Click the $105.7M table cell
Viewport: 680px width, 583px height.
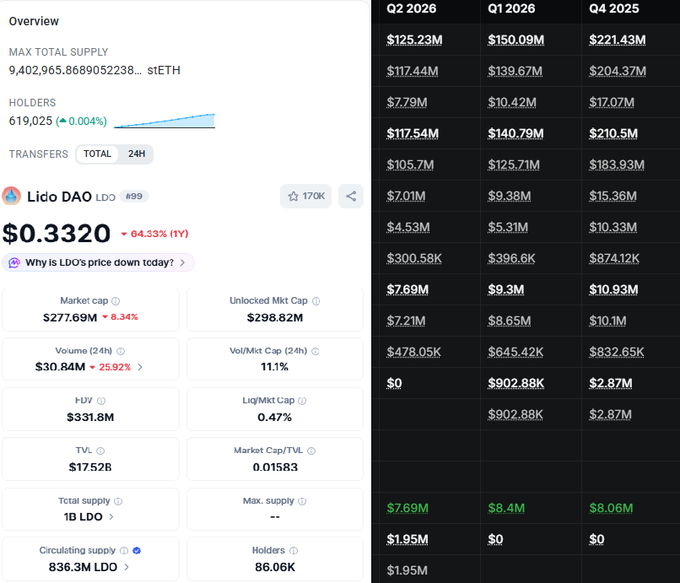click(x=410, y=165)
